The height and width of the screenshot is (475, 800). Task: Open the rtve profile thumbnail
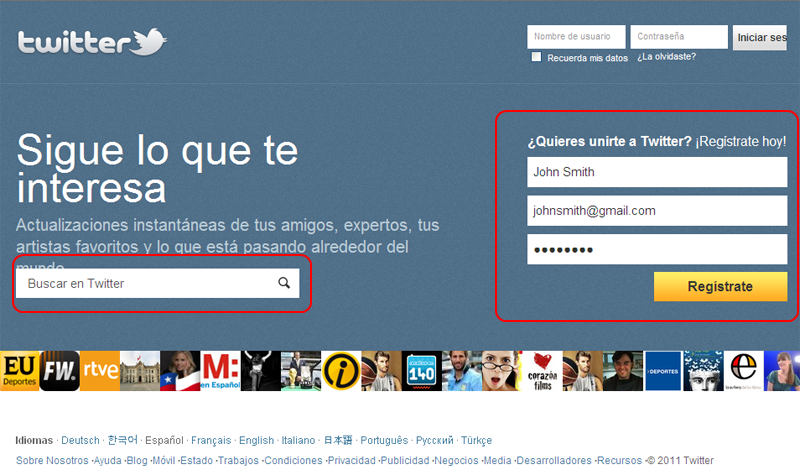click(x=100, y=371)
